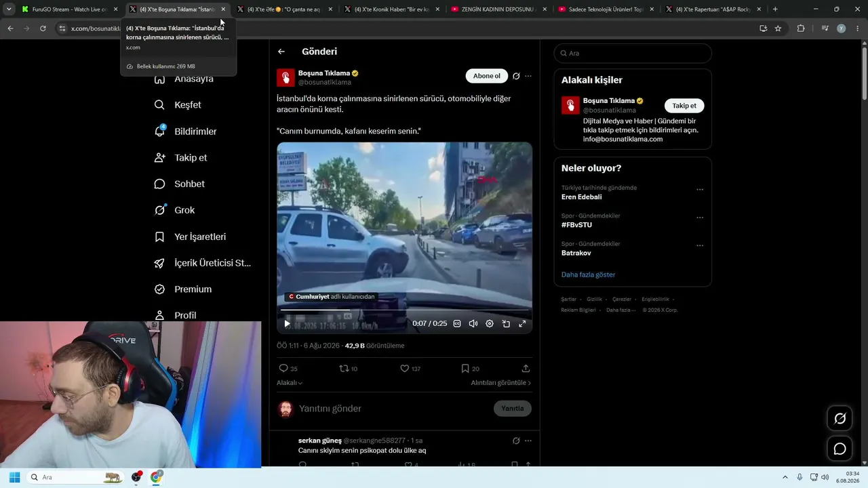868x488 pixels.
Task: Switch to X'te Əfe tab
Action: (285, 9)
